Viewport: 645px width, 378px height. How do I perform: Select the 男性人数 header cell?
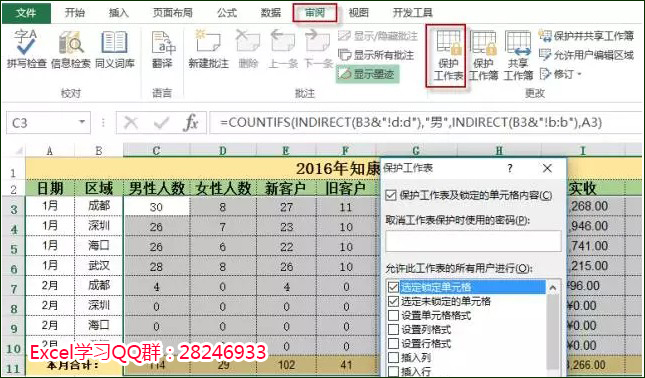click(156, 188)
